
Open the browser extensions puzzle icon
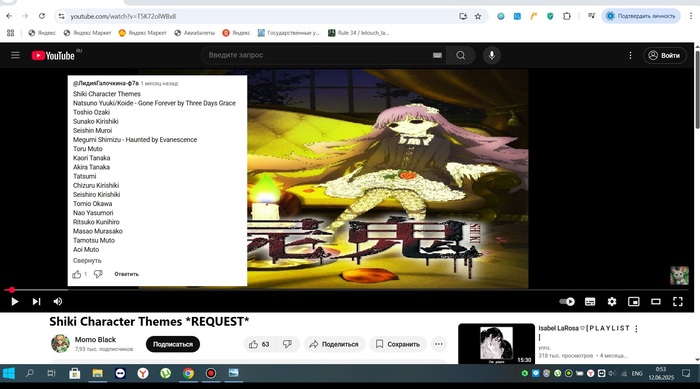click(567, 16)
